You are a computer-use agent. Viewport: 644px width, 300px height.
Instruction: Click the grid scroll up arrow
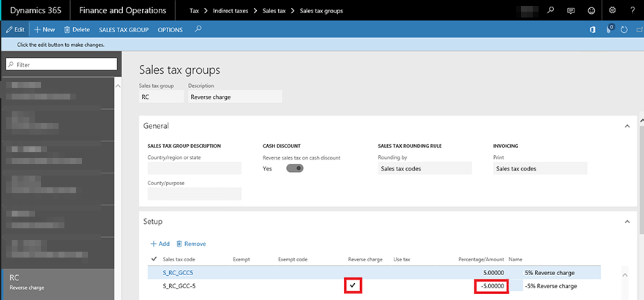(x=626, y=275)
